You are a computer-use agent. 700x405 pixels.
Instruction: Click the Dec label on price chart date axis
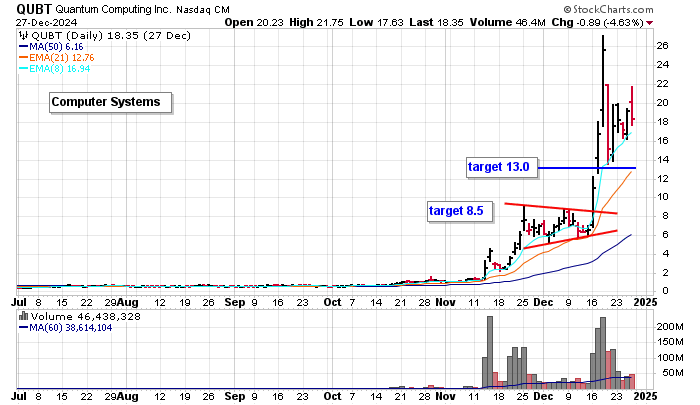pyautogui.click(x=543, y=303)
